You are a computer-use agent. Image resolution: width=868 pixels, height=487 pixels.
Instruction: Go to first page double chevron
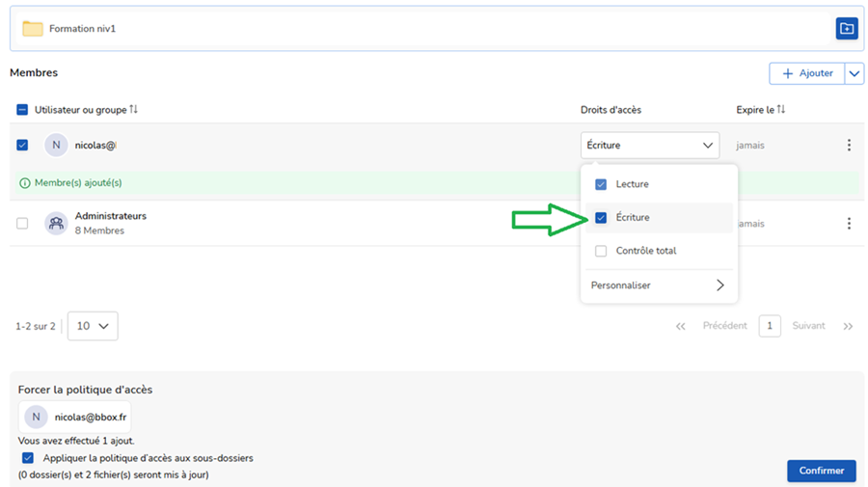(681, 326)
